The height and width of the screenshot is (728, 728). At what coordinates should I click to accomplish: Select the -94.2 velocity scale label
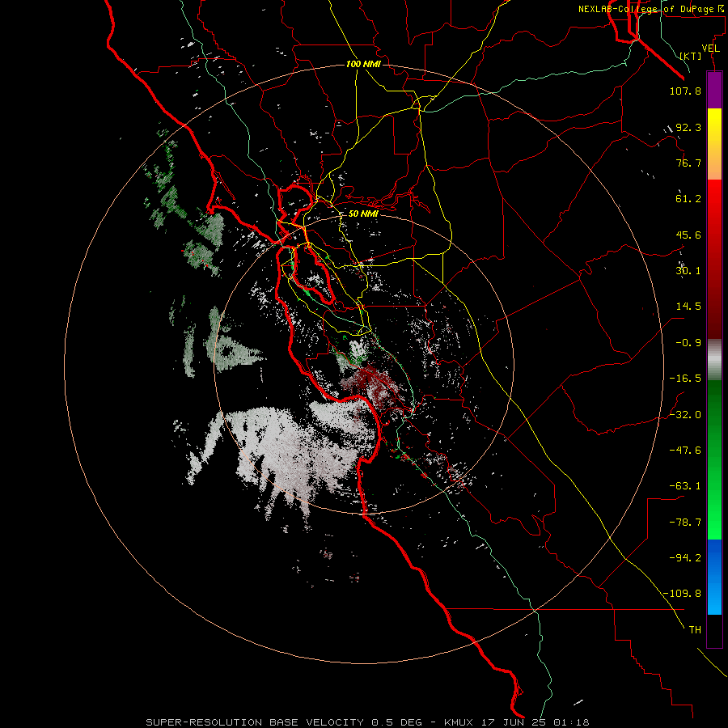pos(685,558)
